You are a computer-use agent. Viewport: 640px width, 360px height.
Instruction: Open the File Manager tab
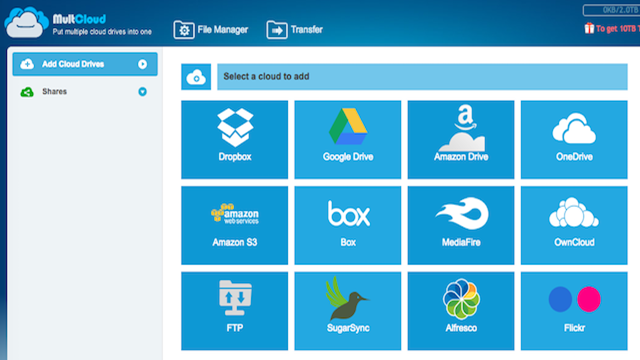point(211,30)
